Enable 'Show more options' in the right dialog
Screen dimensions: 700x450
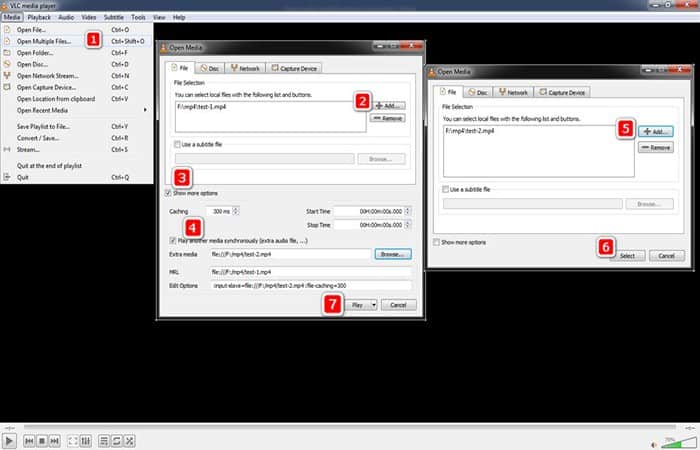437,243
